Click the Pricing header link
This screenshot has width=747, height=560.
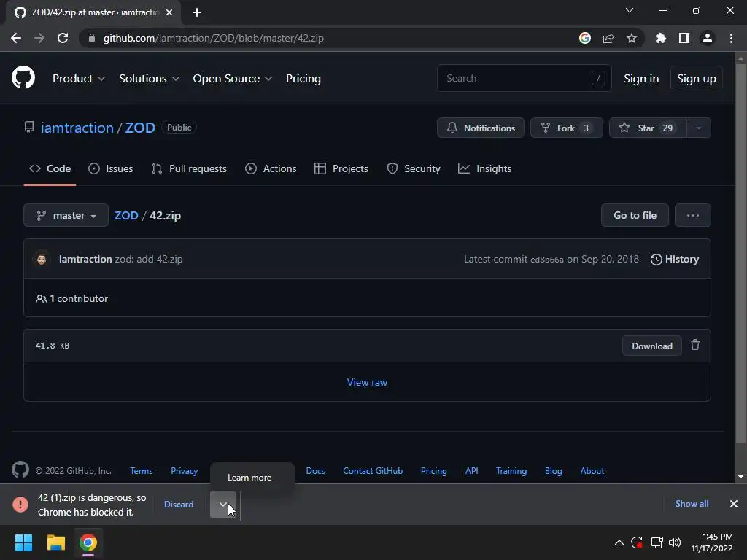303,79
